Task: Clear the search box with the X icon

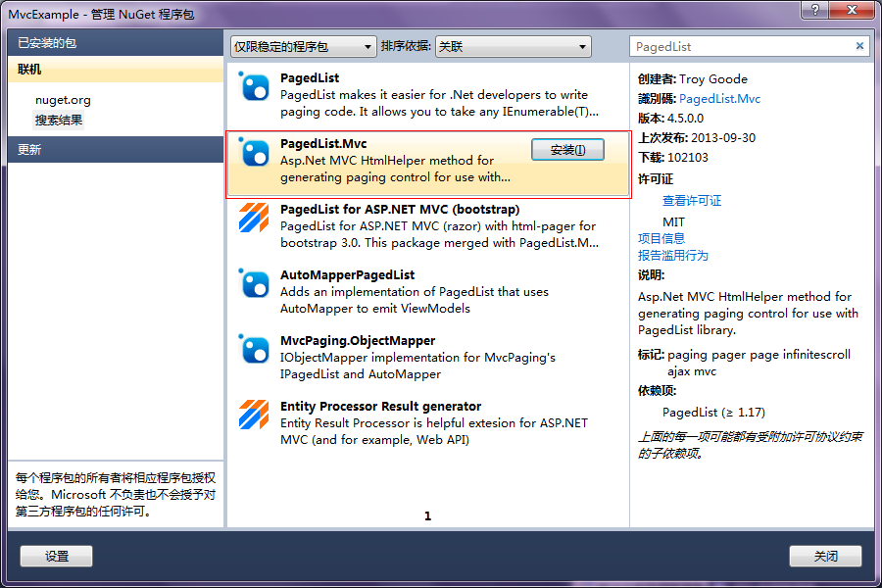Action: tap(859, 46)
